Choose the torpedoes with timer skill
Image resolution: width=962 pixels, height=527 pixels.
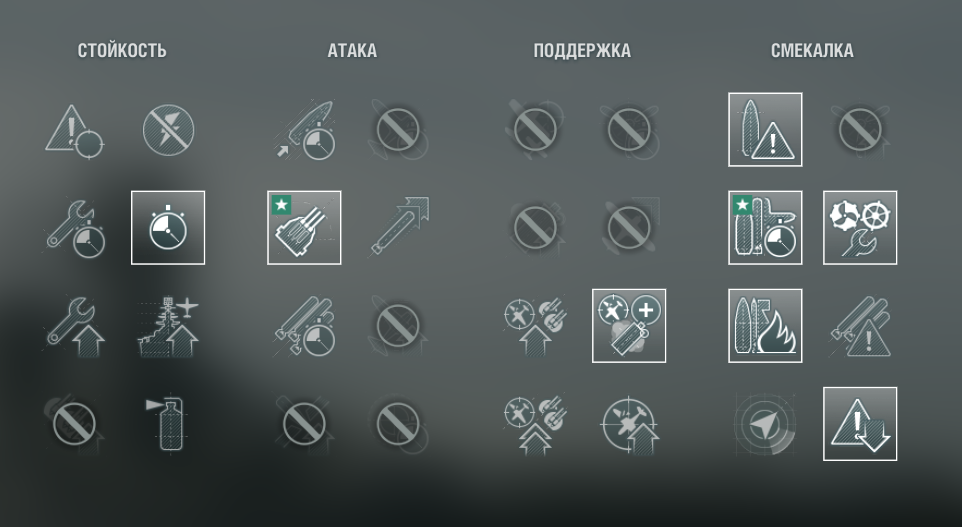304,326
